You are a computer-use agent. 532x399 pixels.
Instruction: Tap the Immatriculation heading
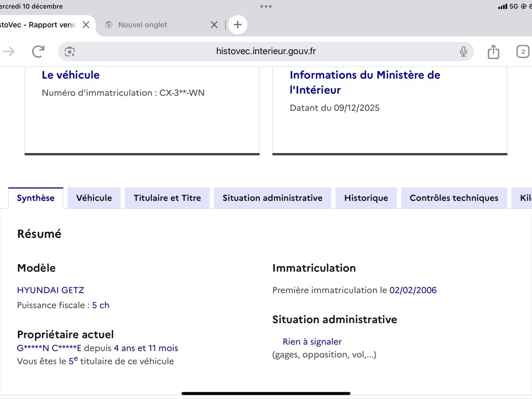[x=314, y=268]
